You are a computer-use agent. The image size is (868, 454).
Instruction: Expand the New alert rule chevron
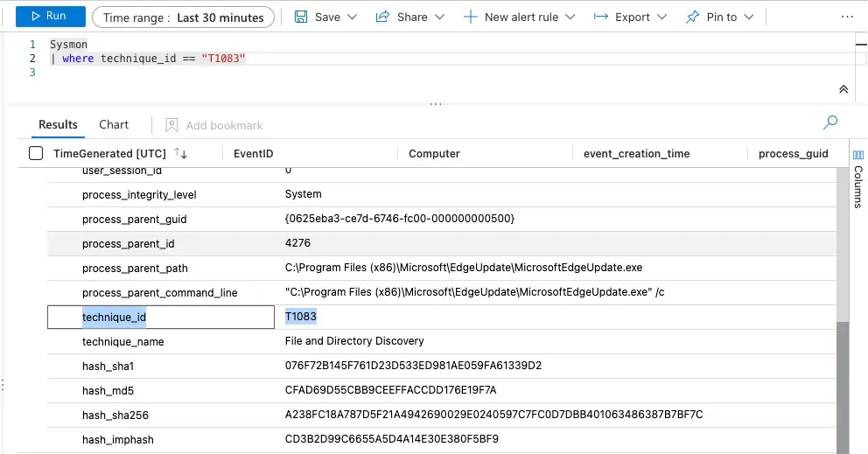[x=570, y=17]
